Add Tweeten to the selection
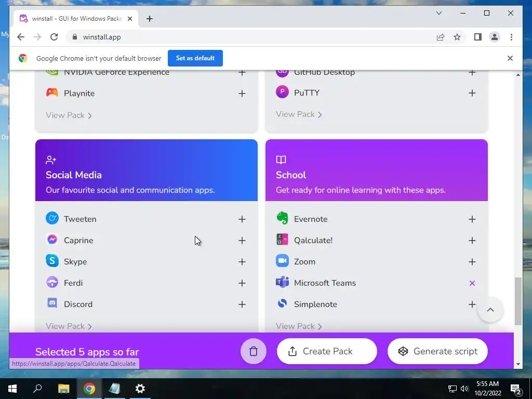 (x=242, y=219)
